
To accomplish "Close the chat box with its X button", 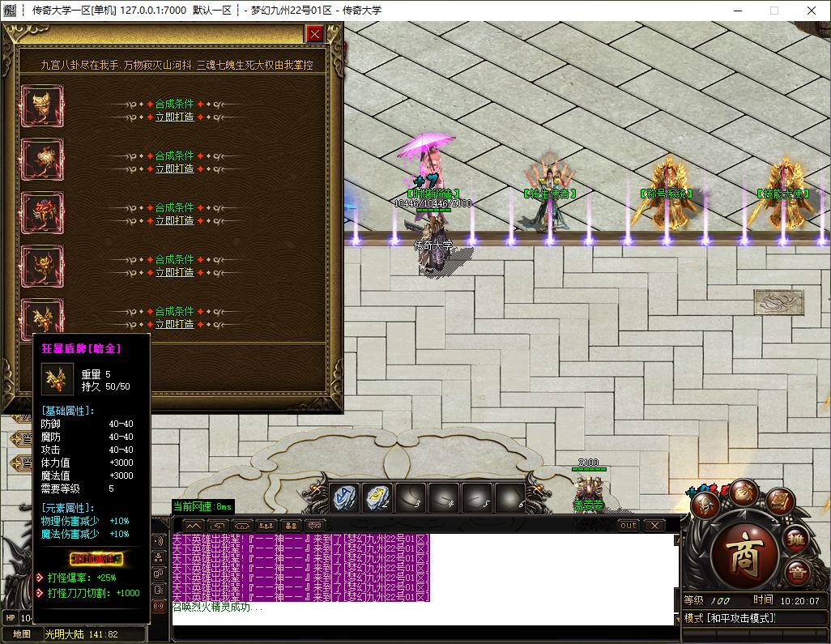I will click(x=654, y=525).
